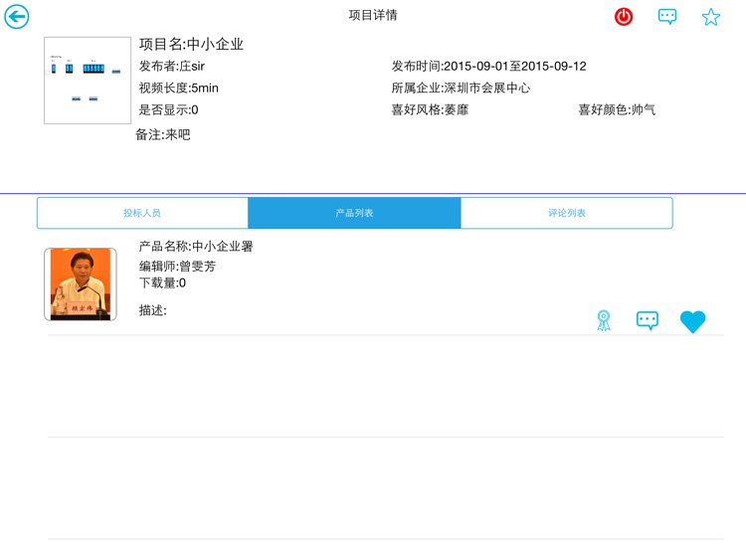Click 所属企业:深圳市会展中心 text

pyautogui.click(x=461, y=88)
